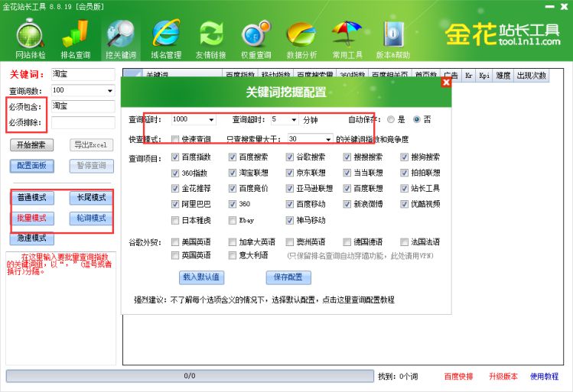Expand the 查询超时 dropdown showing 5
Viewport: 573px width, 392px height.
pos(294,120)
